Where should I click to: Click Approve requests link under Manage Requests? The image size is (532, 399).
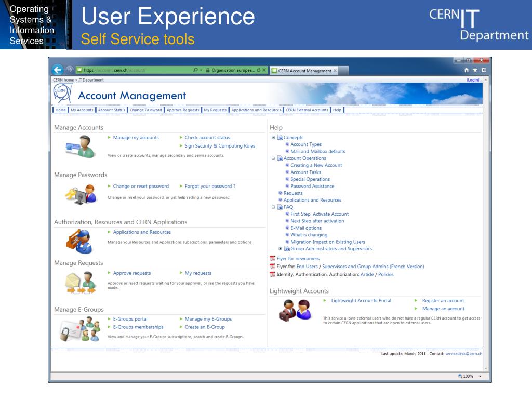click(132, 273)
